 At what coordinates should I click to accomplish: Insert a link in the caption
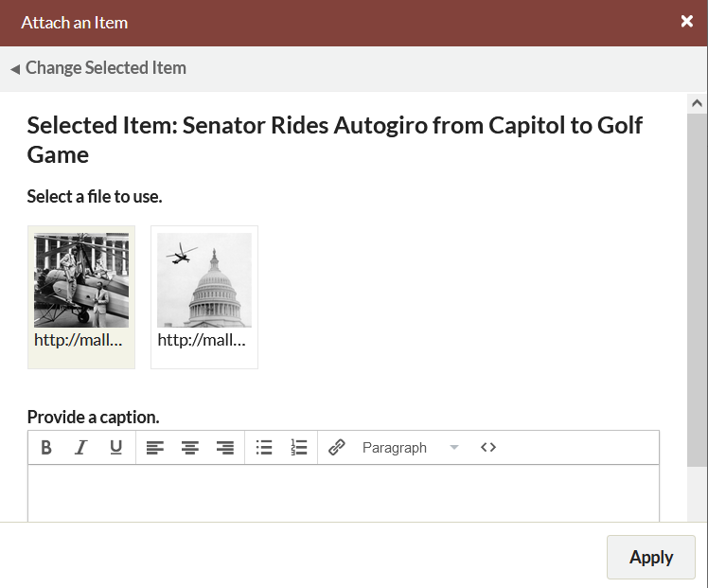(336, 448)
